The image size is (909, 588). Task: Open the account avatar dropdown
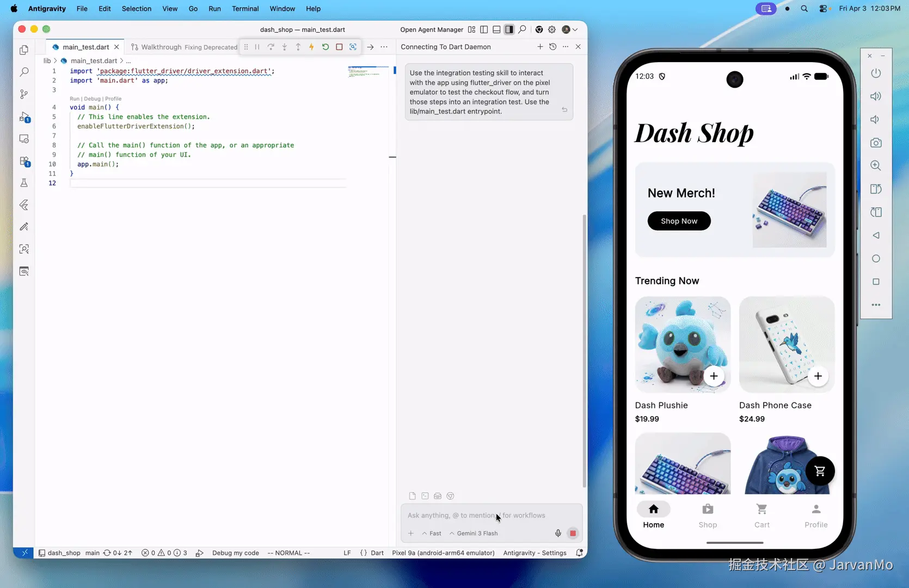point(569,29)
